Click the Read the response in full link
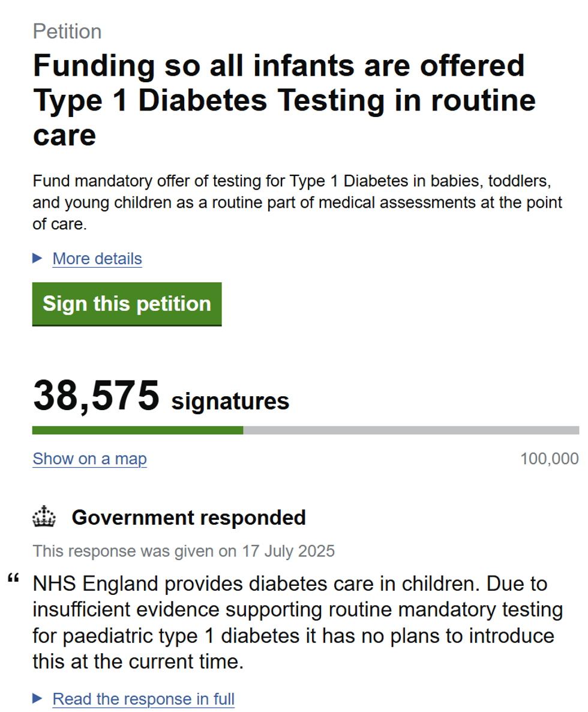Screen dimensions: 588x712 pos(143,699)
